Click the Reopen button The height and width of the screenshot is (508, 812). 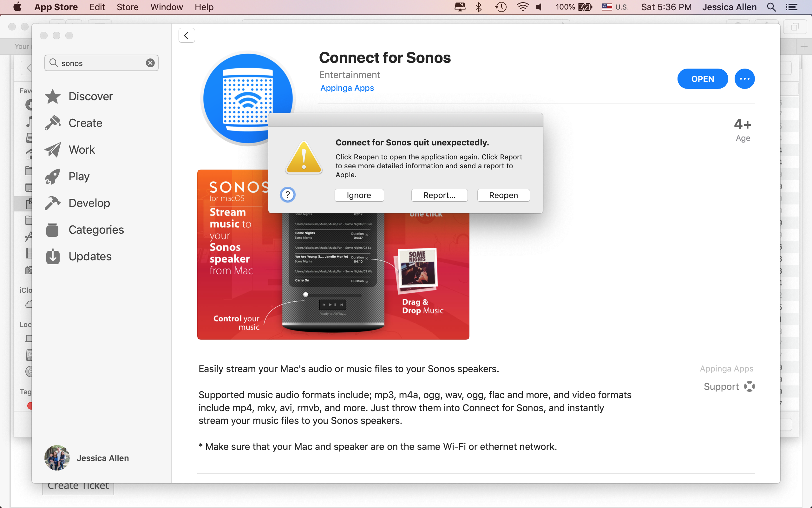tap(503, 195)
